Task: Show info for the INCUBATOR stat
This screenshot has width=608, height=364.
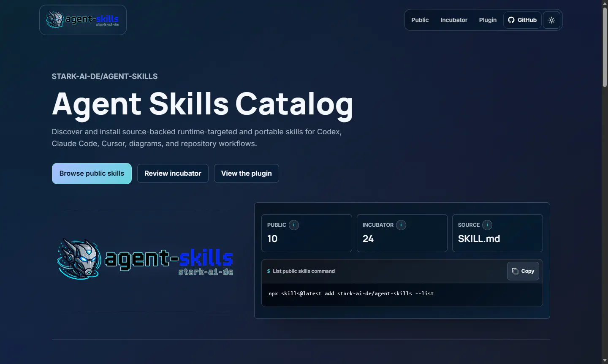Action: [x=401, y=225]
